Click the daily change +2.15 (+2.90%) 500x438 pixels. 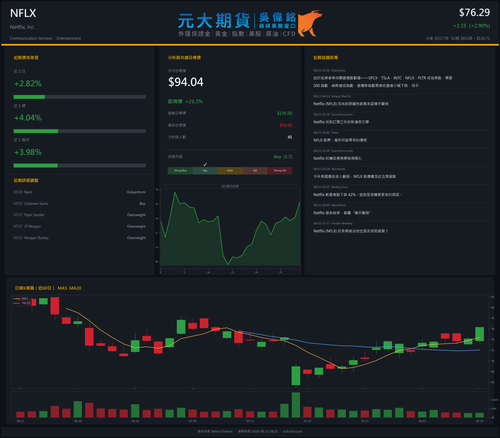click(x=471, y=26)
